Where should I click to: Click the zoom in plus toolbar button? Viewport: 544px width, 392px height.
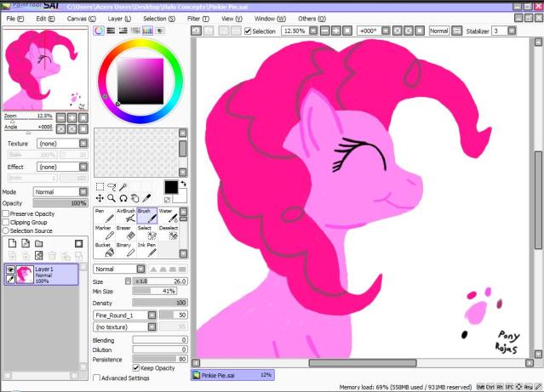[336, 31]
